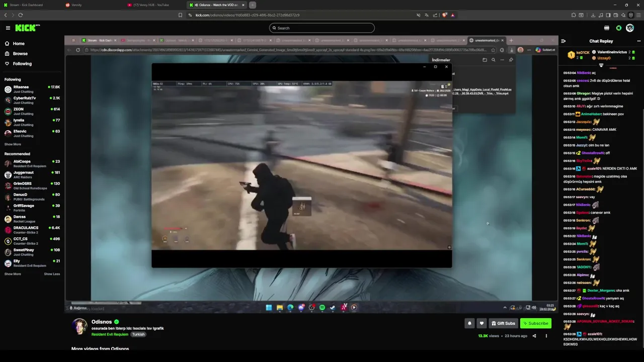Image resolution: width=644 pixels, height=362 pixels.
Task: Open the Kick hamburger menu
Action: coord(8,28)
